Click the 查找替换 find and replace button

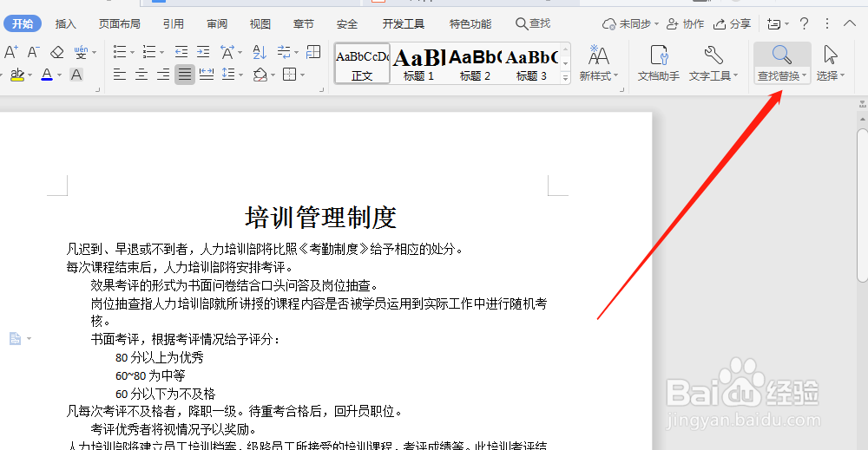coord(782,63)
